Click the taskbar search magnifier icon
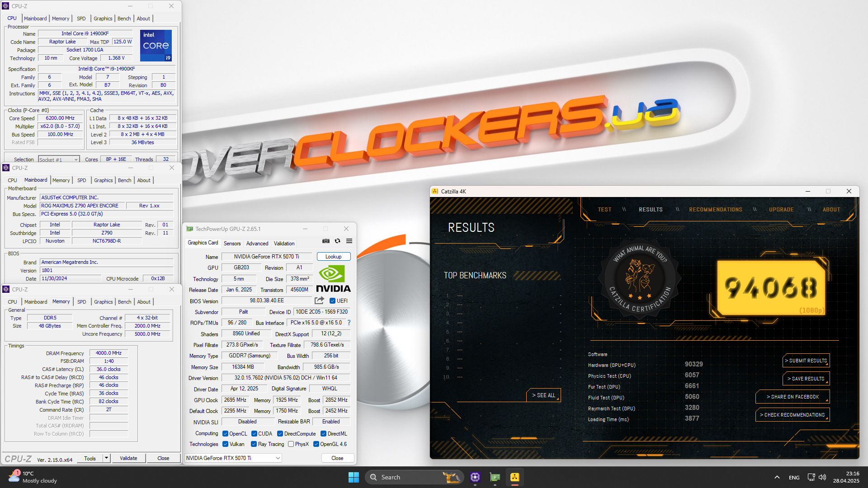Screen dimensions: 868x488 point(373,477)
